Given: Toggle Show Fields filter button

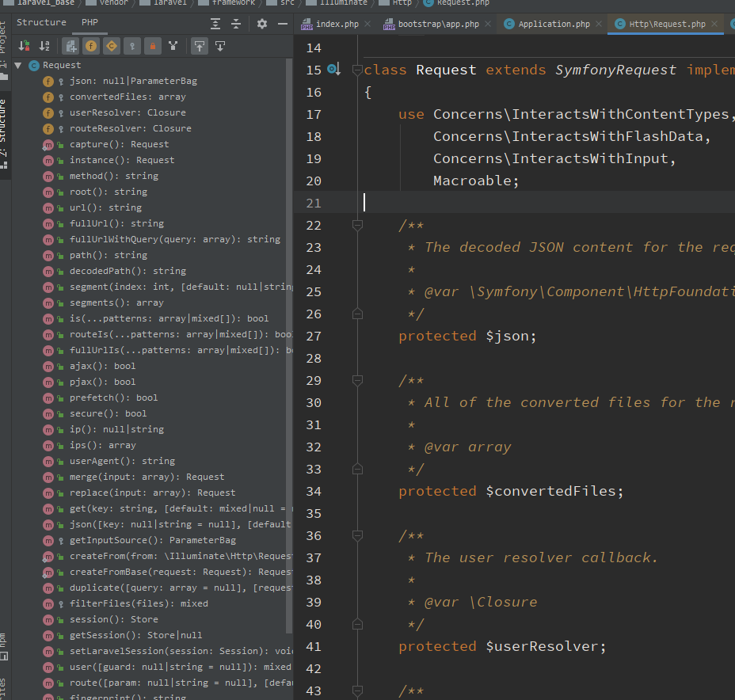Looking at the screenshot, I should [x=91, y=46].
